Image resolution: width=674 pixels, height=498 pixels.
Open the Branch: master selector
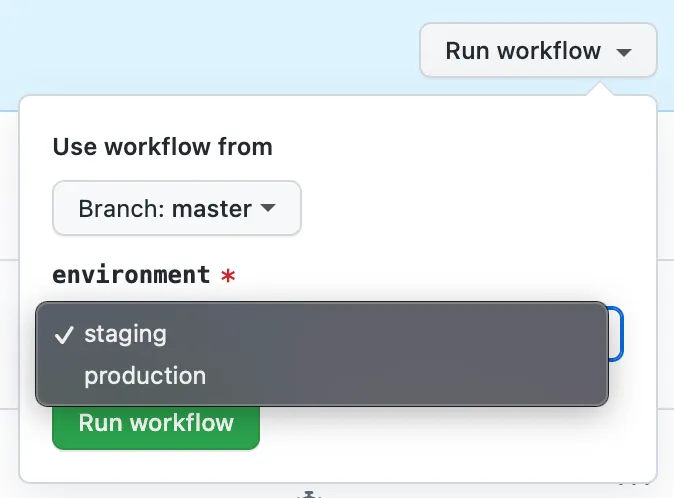[x=177, y=209]
